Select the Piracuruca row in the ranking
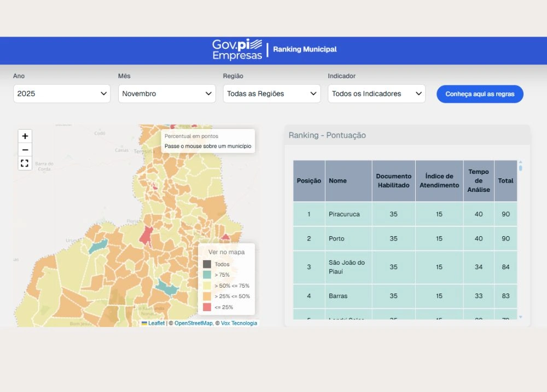Viewport: 547px width, 392px height. pos(344,214)
